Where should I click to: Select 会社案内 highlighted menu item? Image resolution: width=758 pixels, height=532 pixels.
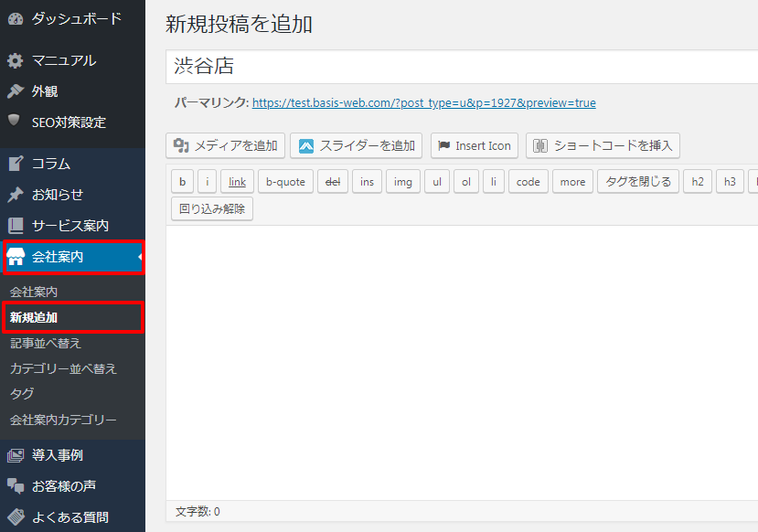pos(73,257)
